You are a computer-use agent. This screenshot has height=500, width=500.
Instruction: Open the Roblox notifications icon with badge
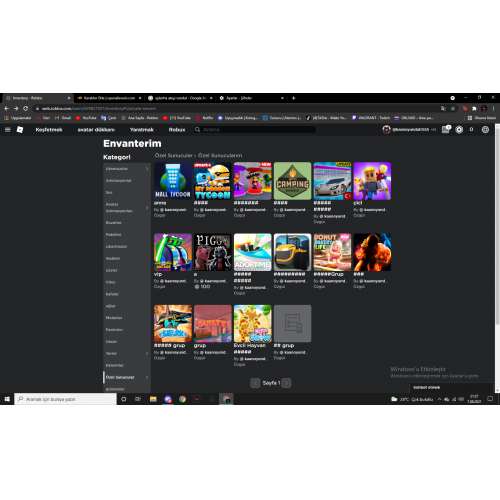point(446,129)
